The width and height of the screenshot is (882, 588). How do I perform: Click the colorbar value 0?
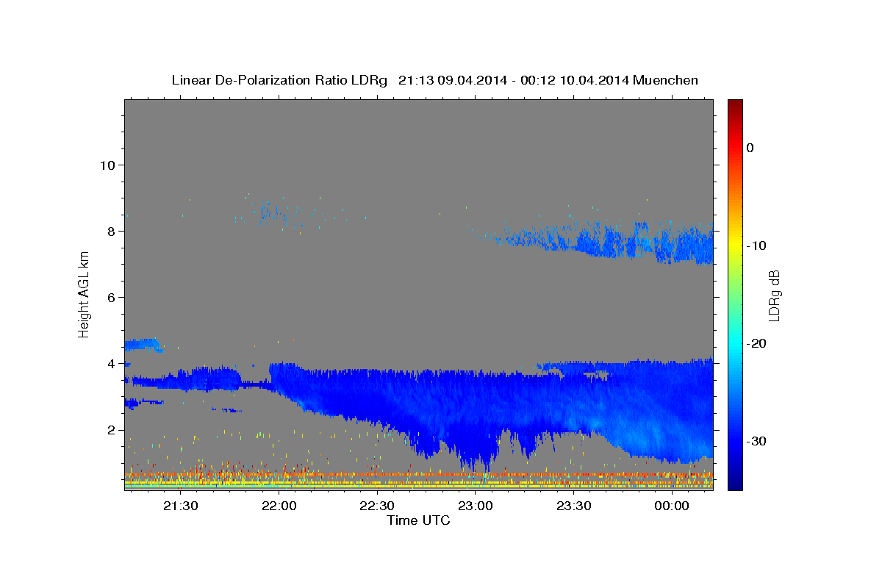pyautogui.click(x=750, y=148)
